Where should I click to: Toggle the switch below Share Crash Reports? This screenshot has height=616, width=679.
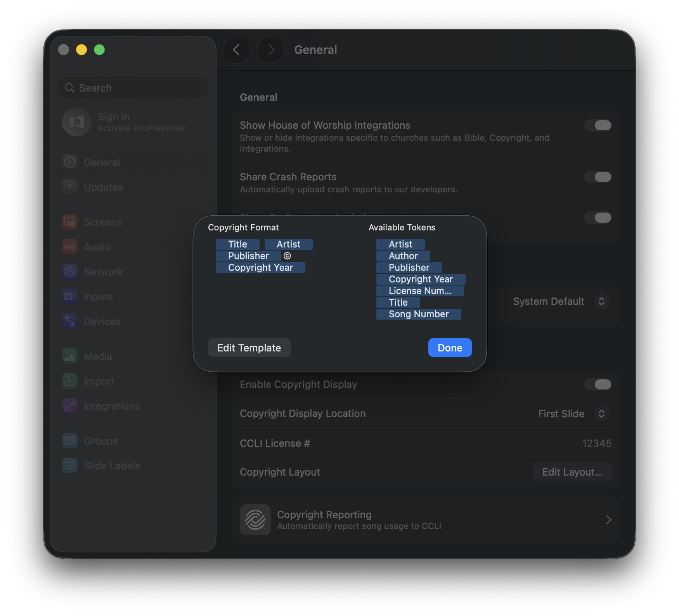598,218
